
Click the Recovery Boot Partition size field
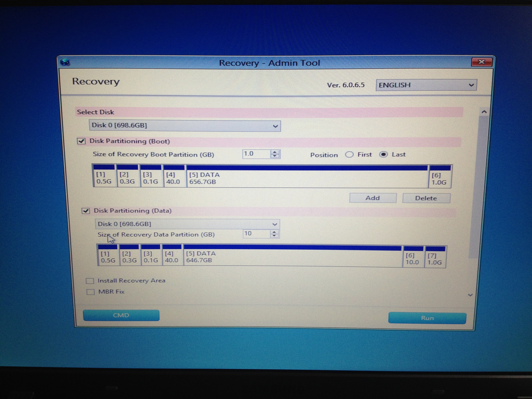click(256, 154)
